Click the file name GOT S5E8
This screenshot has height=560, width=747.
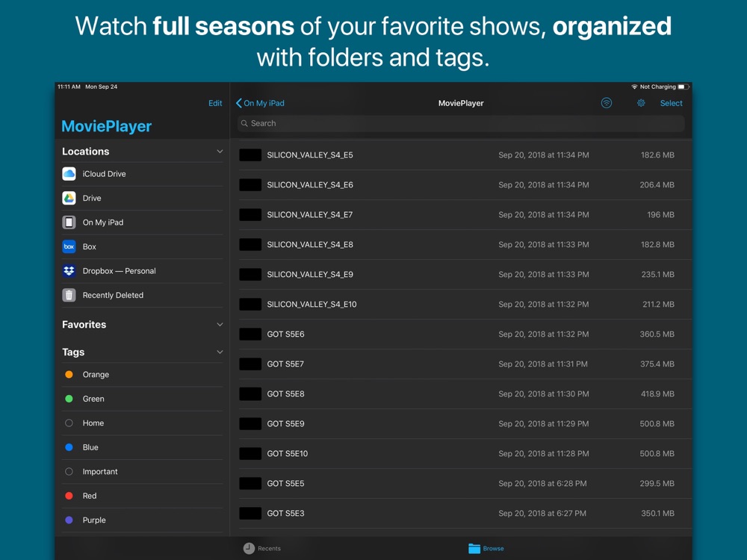[x=285, y=394]
